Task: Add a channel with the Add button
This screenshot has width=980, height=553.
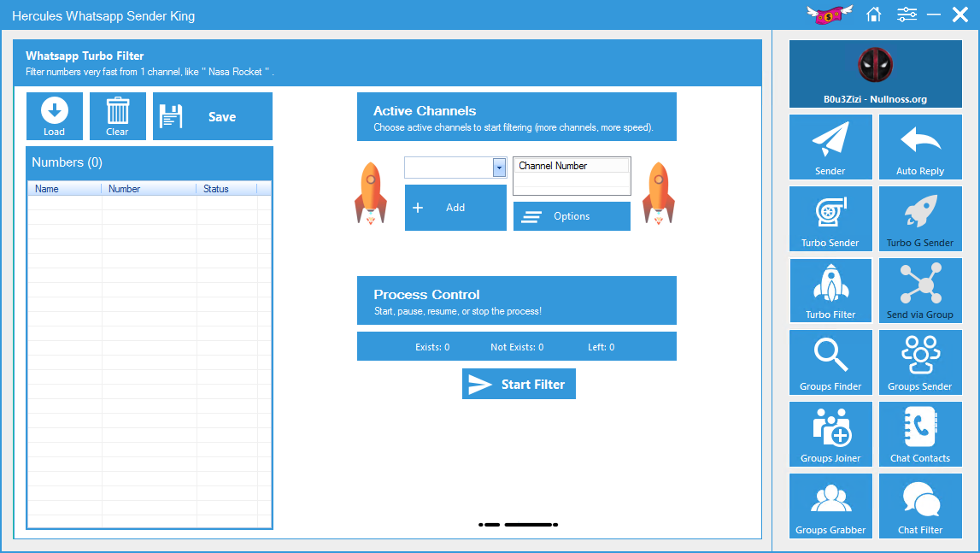Action: [455, 208]
